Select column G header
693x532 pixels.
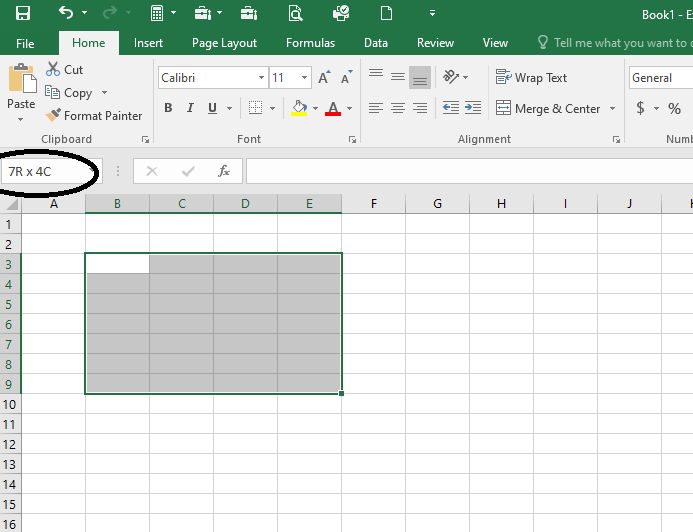tap(438, 204)
